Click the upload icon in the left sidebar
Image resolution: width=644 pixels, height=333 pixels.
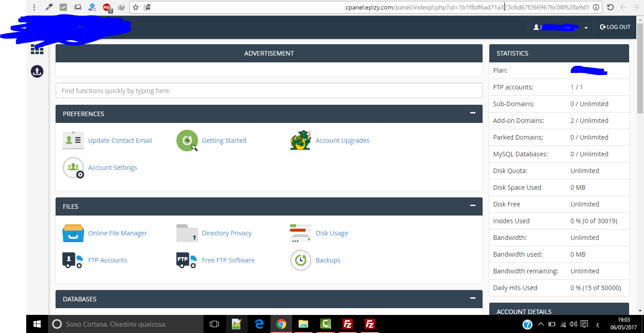37,71
